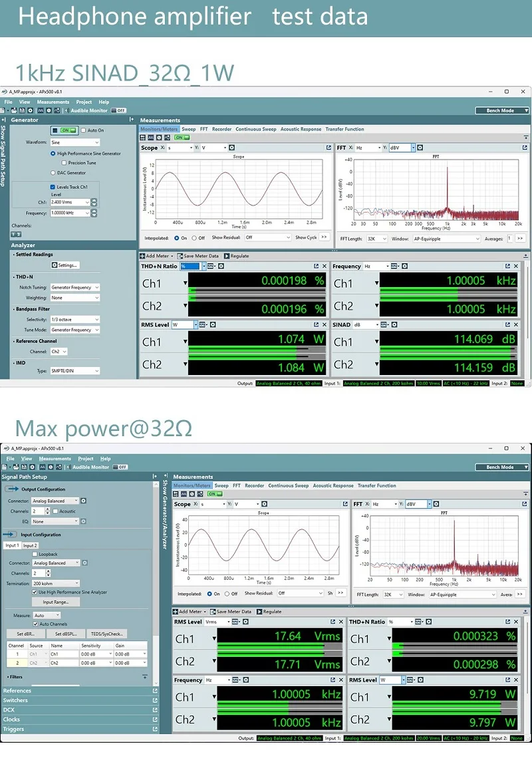Click the Audible Monitor speaker icon
Image resolution: width=532 pixels, height=758 pixels.
(66, 110)
